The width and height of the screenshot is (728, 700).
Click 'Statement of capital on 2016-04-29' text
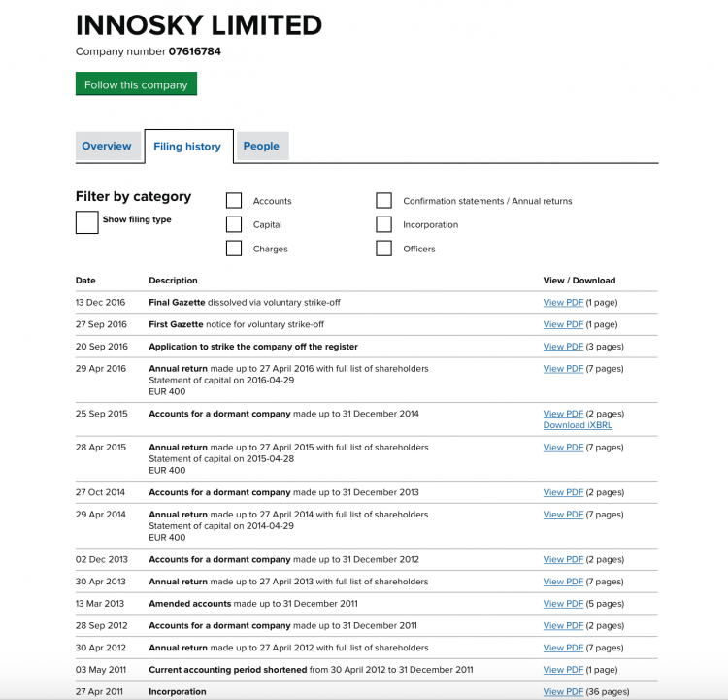221,380
